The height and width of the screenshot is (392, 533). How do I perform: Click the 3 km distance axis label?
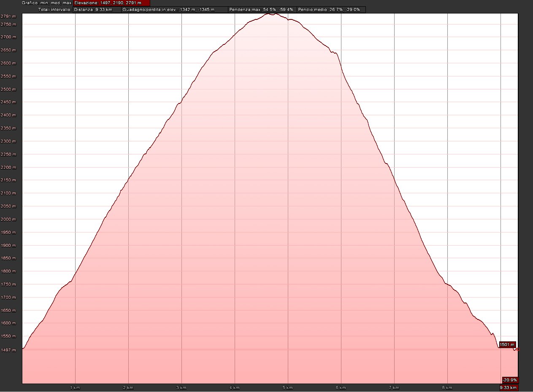click(x=181, y=387)
